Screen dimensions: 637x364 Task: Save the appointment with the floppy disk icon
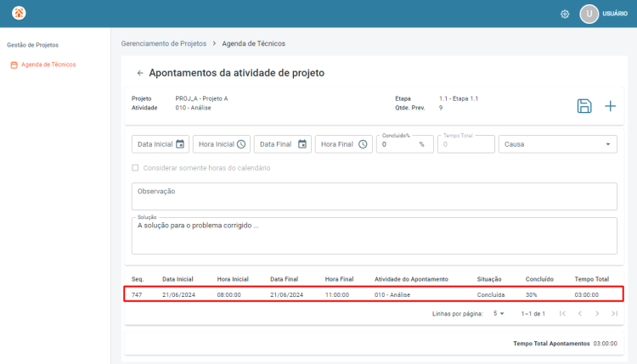coord(584,106)
